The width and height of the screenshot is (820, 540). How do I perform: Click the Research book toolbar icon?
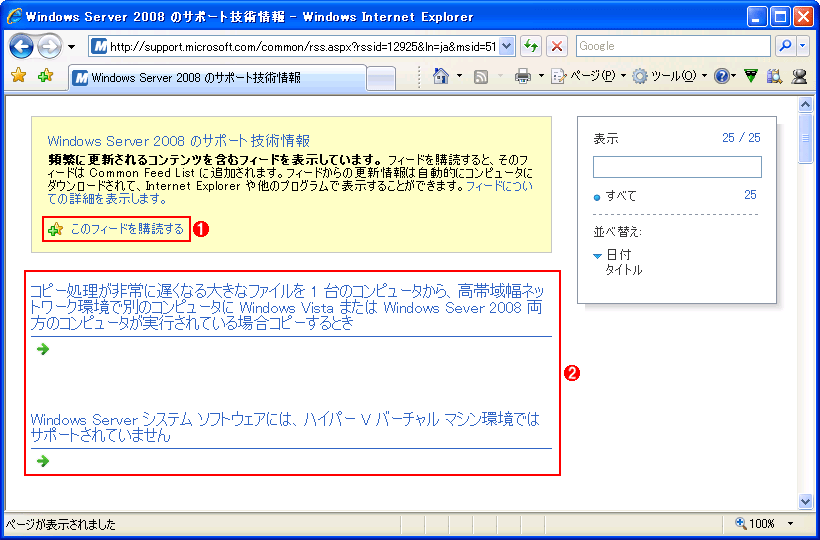[775, 76]
